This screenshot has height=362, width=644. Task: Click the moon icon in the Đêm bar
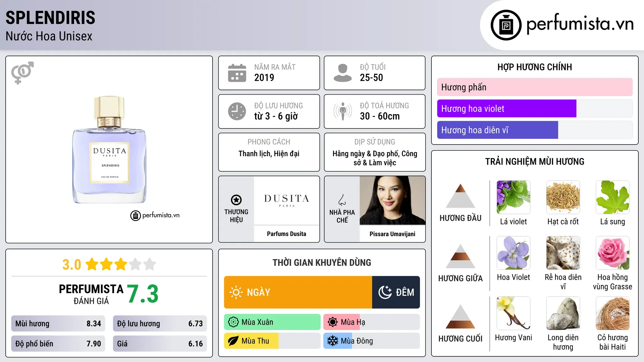click(x=385, y=292)
